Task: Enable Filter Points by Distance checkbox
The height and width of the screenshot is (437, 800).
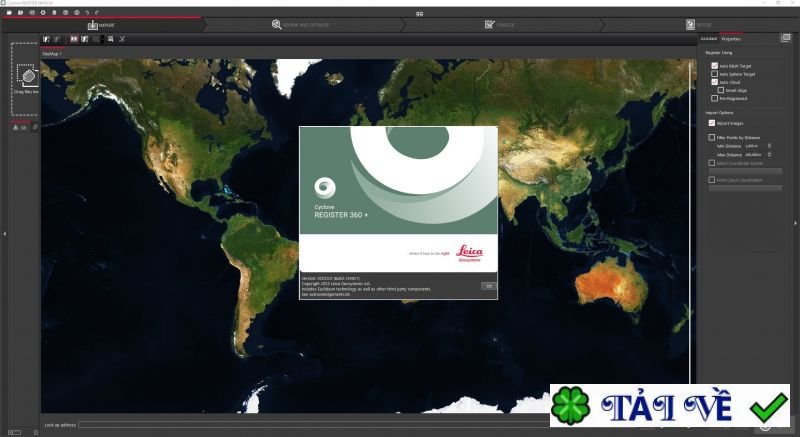Action: point(712,137)
